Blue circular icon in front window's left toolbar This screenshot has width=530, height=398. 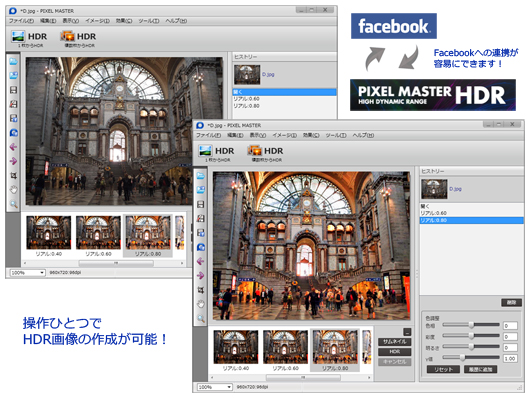(201, 247)
